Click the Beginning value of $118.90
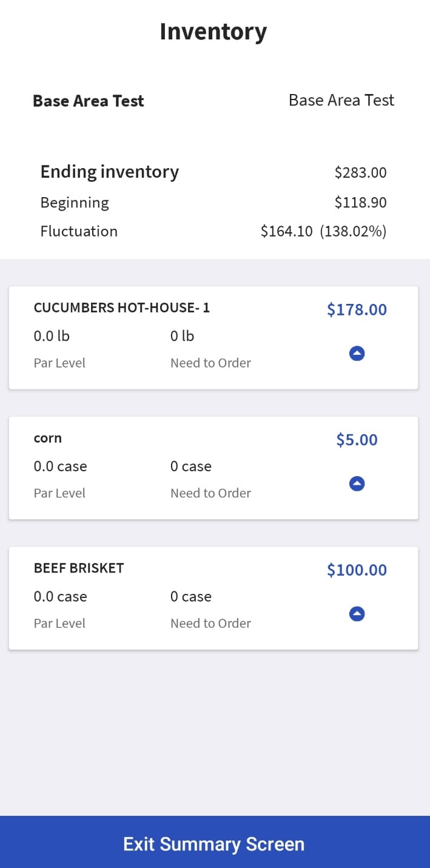This screenshot has height=868, width=430. pyautogui.click(x=361, y=202)
